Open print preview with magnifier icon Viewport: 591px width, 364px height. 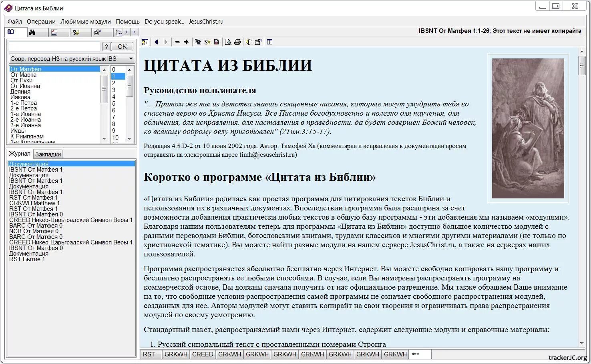(x=228, y=41)
